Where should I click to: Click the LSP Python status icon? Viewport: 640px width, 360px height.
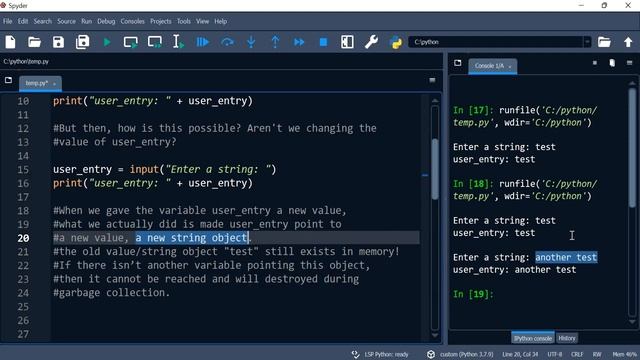356,354
